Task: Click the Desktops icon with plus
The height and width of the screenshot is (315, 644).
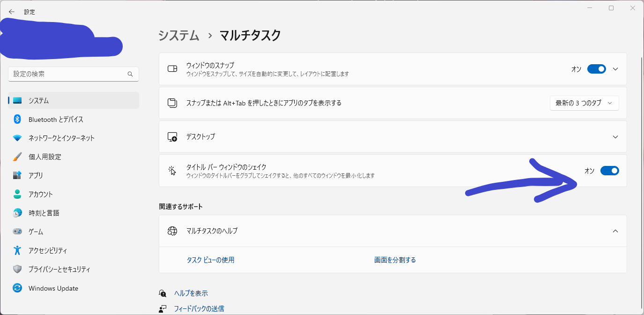Action: tap(172, 137)
